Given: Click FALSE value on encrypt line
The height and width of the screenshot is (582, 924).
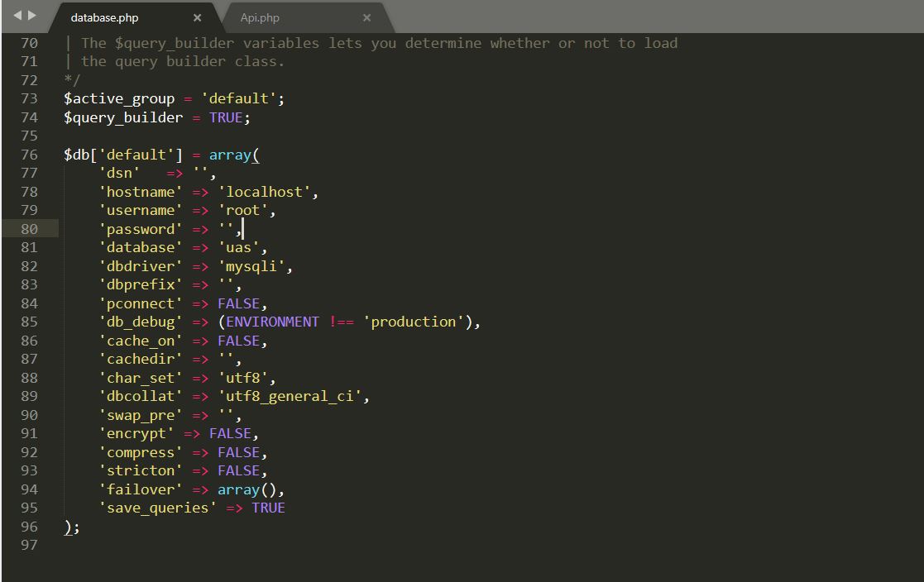Looking at the screenshot, I should (231, 433).
